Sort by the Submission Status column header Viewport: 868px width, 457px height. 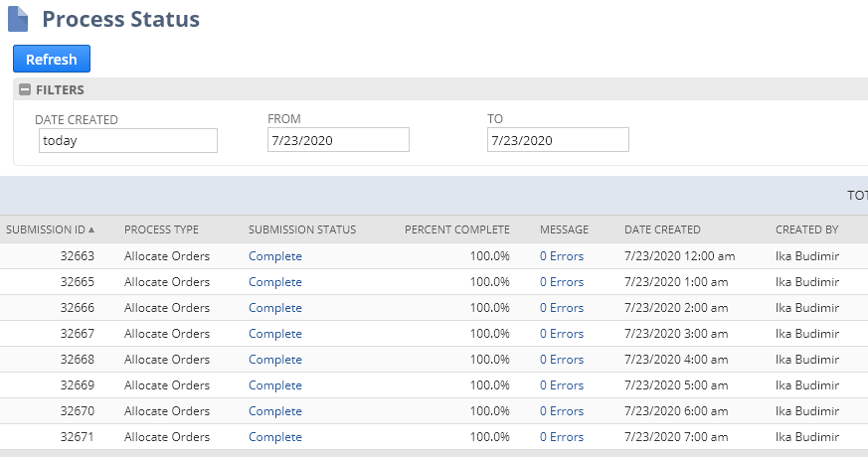click(301, 229)
